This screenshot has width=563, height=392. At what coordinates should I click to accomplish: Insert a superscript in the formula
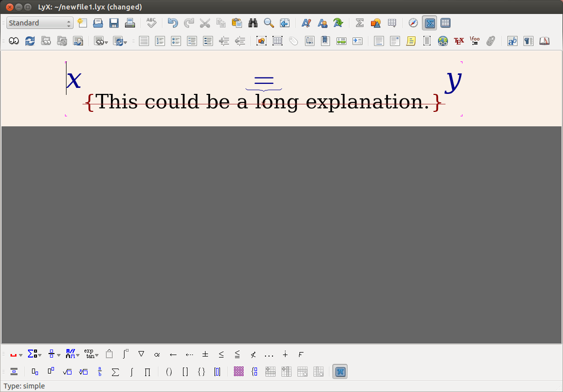point(50,372)
